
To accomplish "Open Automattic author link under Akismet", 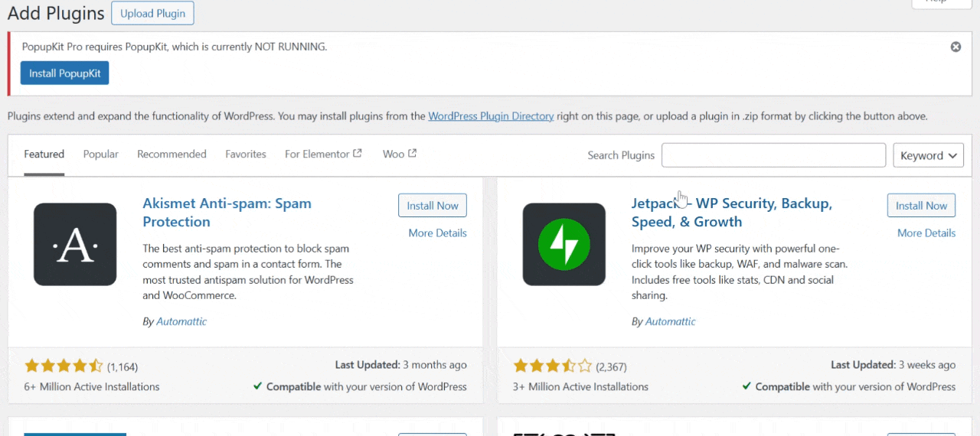I will (181, 321).
